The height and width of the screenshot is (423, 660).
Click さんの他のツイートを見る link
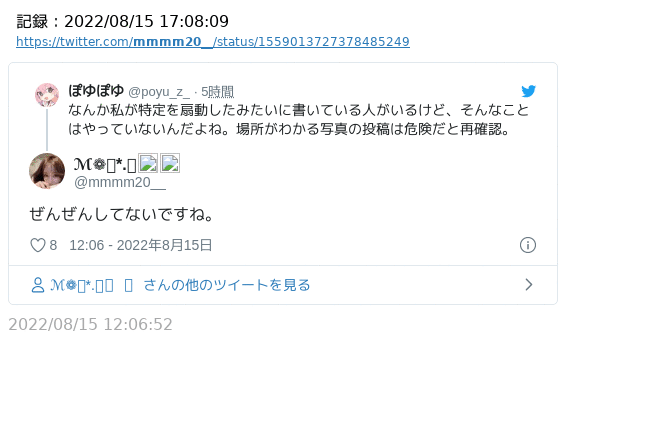pos(227,285)
